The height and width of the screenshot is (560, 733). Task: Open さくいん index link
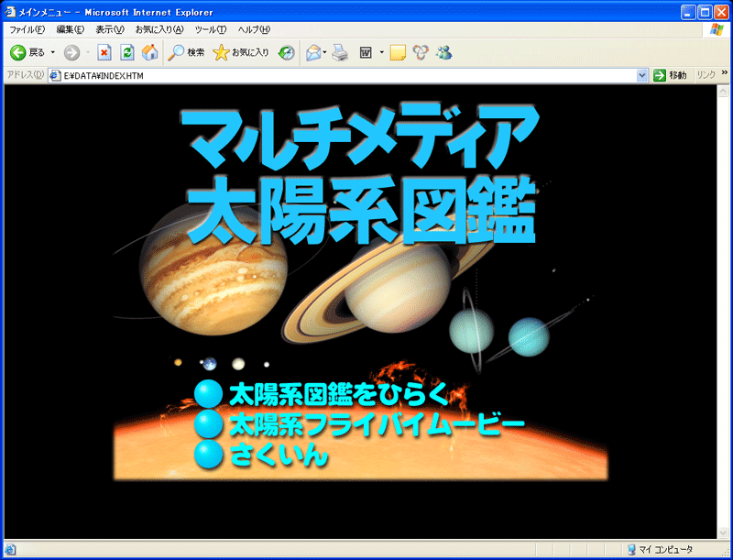(279, 455)
